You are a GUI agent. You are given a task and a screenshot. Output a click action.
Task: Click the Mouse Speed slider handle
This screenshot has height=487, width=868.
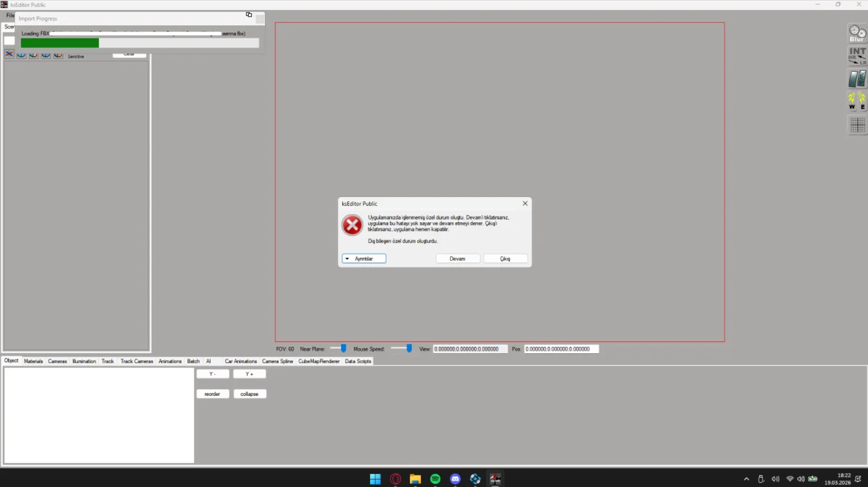coord(409,349)
